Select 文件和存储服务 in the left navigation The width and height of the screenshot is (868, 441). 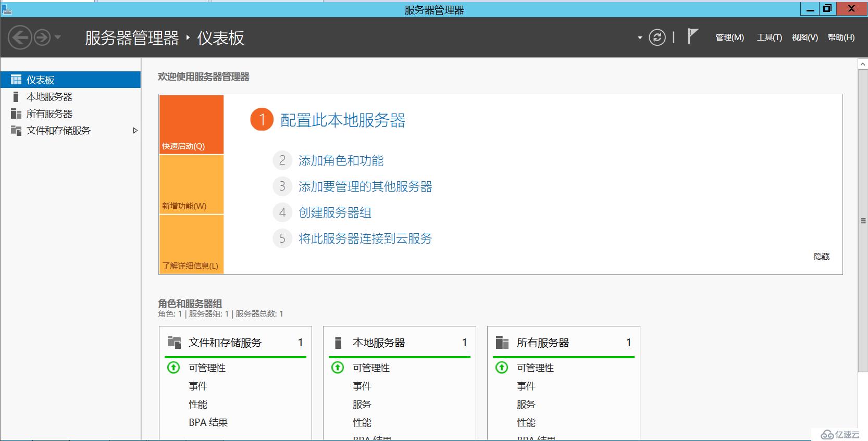pyautogui.click(x=70, y=131)
